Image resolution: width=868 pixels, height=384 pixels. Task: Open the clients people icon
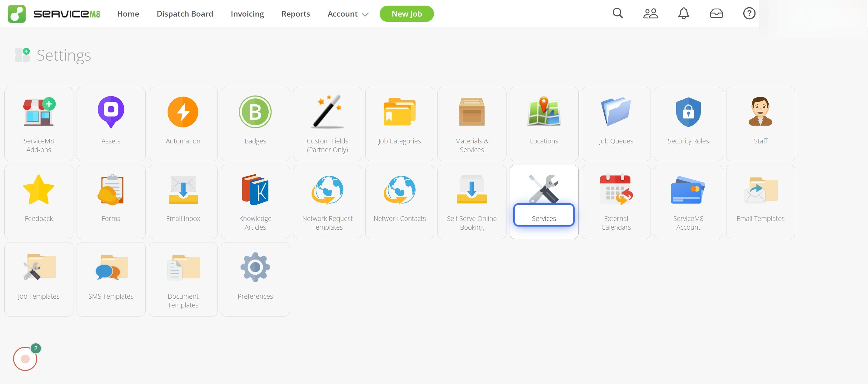650,13
